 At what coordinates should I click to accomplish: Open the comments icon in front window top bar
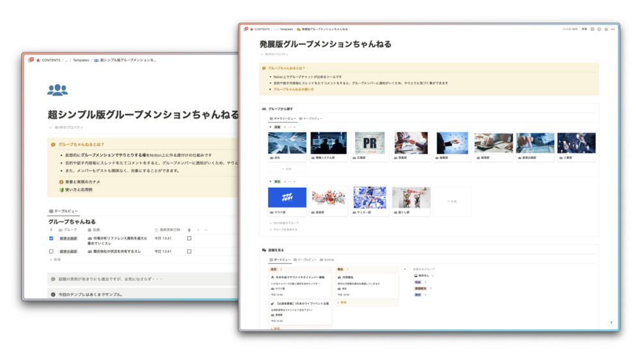(x=592, y=29)
